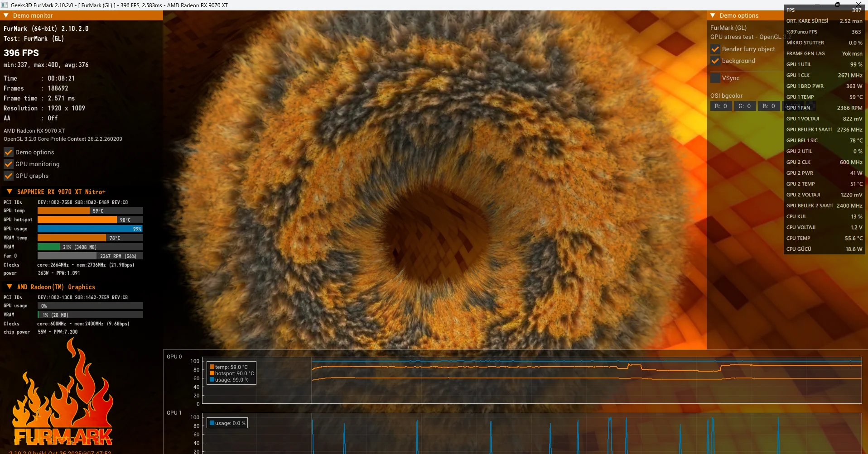868x454 pixels.
Task: Click the fan 0 RPM speed bar
Action: pyautogui.click(x=90, y=256)
